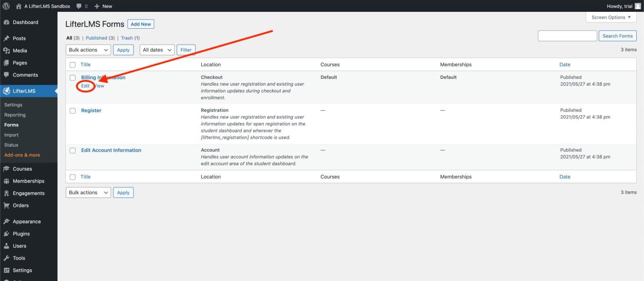
Task: Toggle the select-all checkbox in table header
Action: 72,65
